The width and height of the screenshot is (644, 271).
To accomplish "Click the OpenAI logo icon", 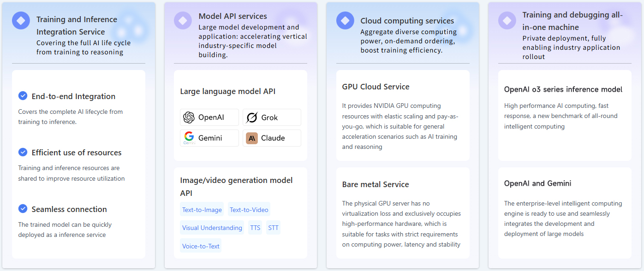I will point(189,118).
